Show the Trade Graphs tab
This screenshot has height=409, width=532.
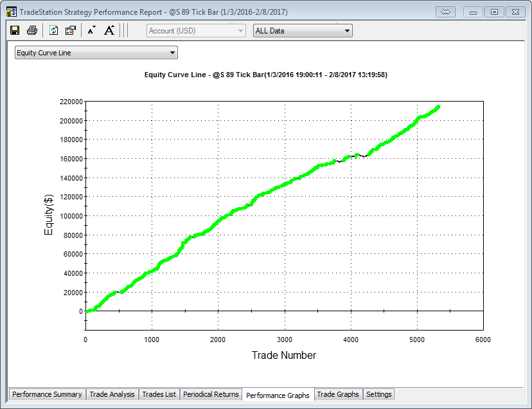click(338, 394)
